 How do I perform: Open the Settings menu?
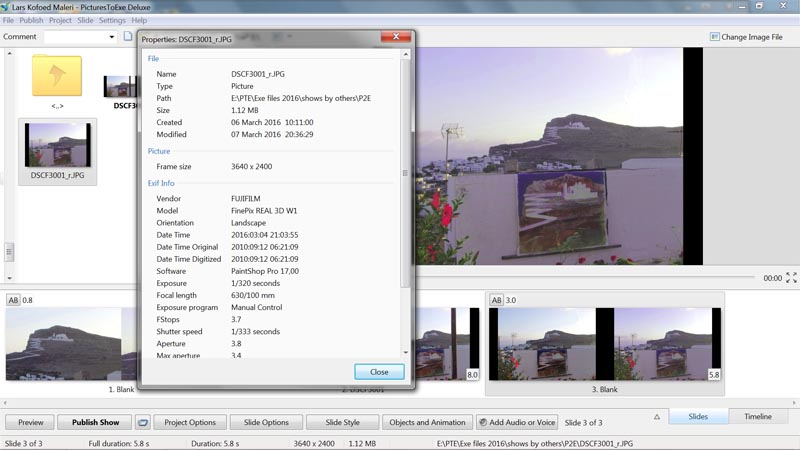coord(112,20)
